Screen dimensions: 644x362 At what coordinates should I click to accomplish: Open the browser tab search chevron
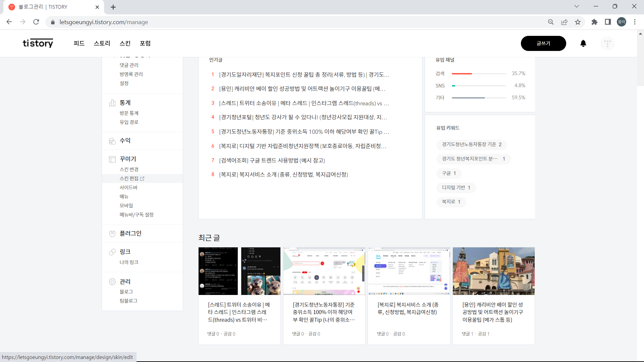coord(577,6)
